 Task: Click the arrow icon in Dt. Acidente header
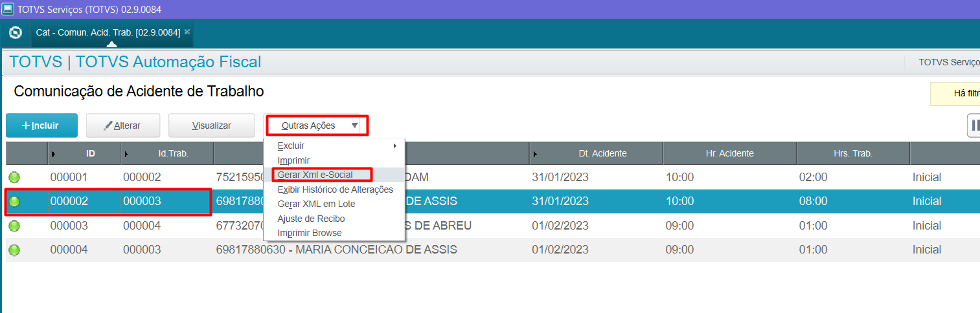coord(534,154)
